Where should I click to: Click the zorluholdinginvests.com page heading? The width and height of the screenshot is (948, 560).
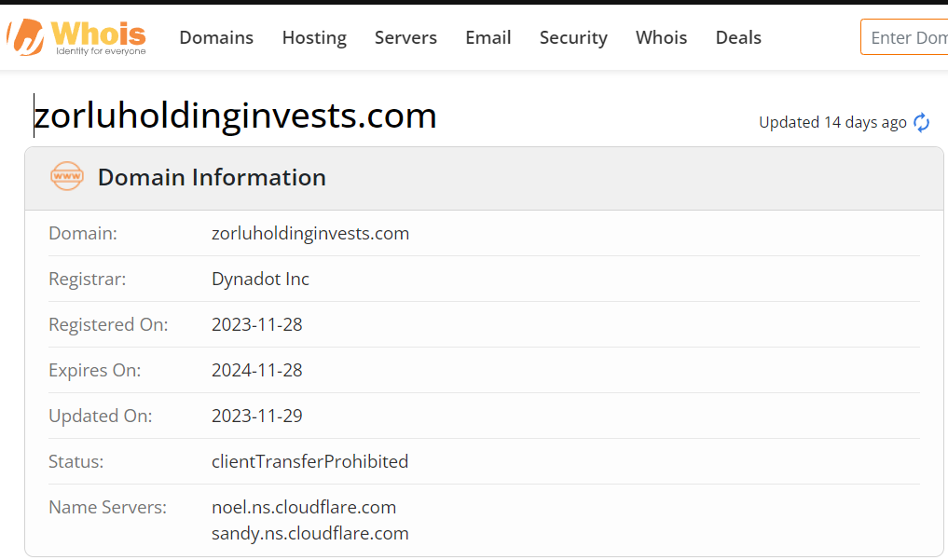pos(235,116)
